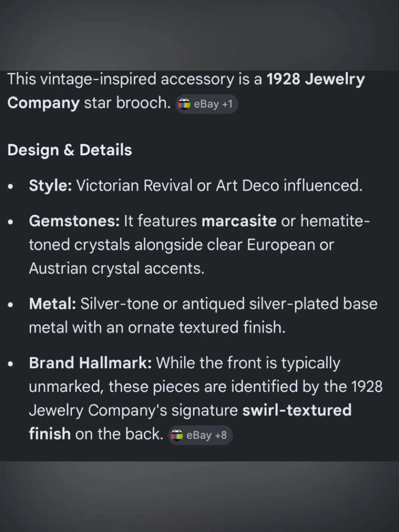This screenshot has height=532, width=399.
Task: Tap the +1 count in first citation
Action: pyautogui.click(x=227, y=104)
